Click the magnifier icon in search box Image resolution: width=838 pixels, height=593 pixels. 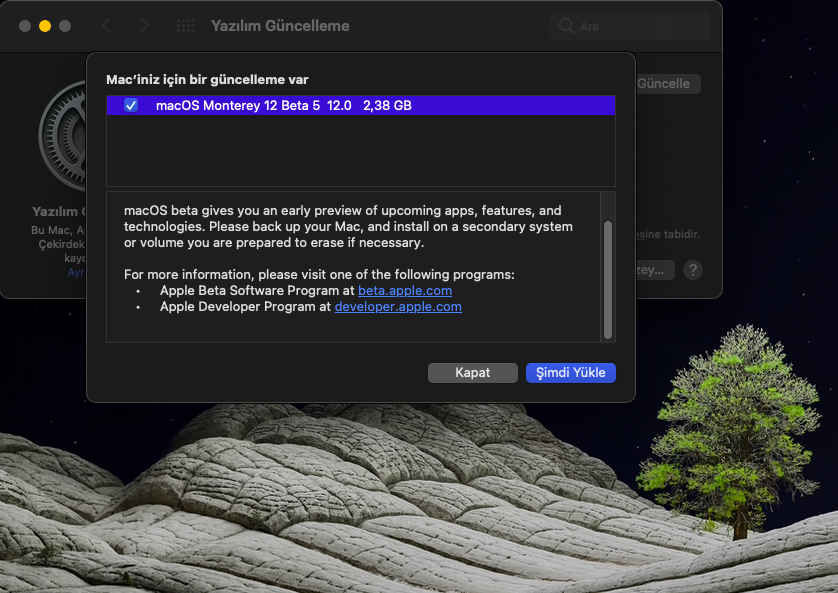[x=567, y=26]
